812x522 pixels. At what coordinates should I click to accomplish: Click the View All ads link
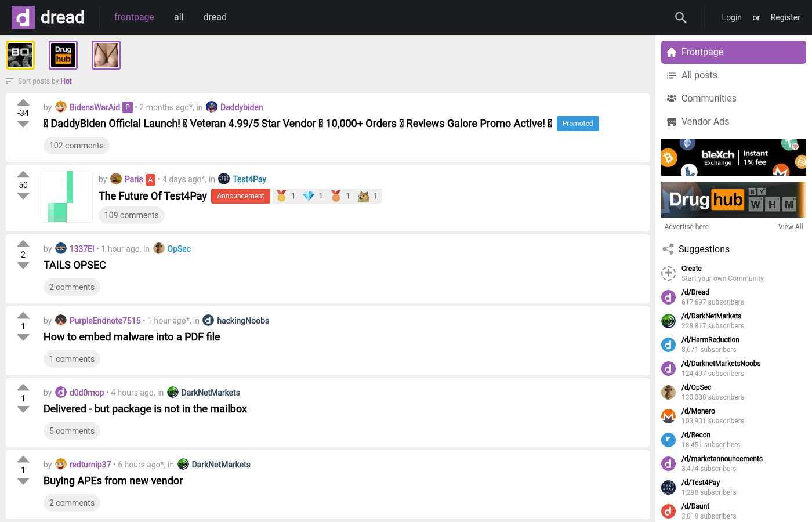click(x=791, y=227)
